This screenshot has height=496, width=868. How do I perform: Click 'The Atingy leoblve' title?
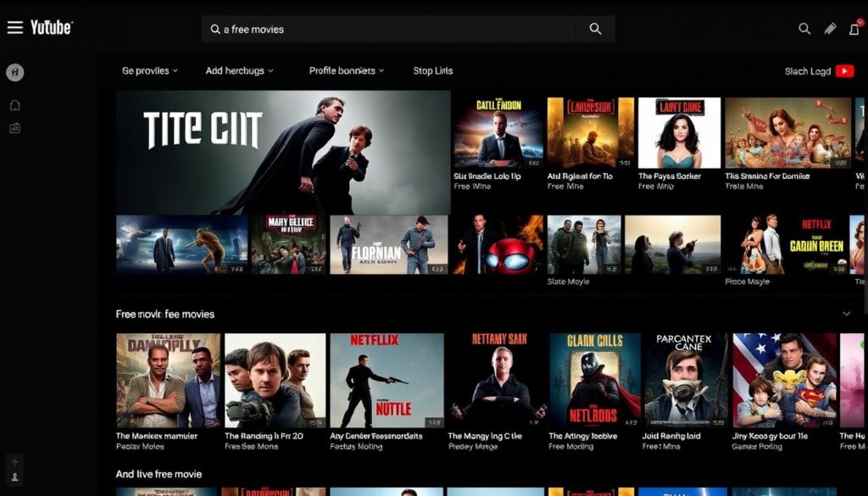pyautogui.click(x=583, y=436)
